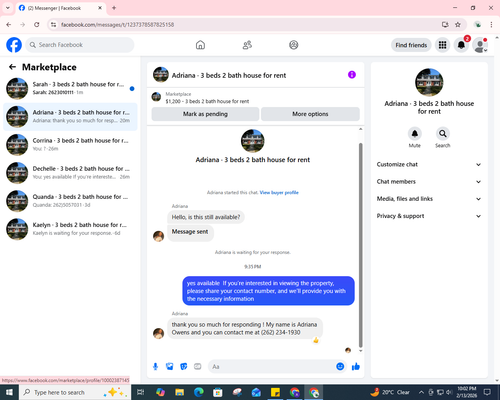Expand Customize chat section
Viewport: 500px width, 400px height.
(x=429, y=164)
